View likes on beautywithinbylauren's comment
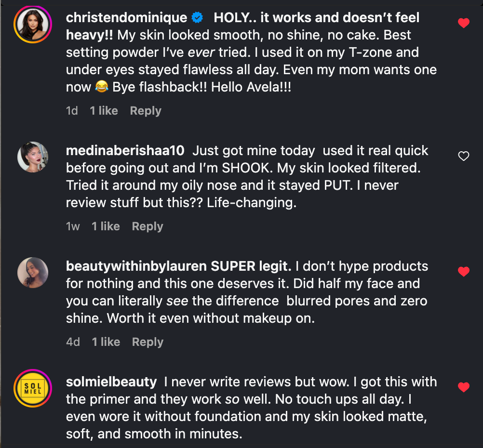 (106, 342)
